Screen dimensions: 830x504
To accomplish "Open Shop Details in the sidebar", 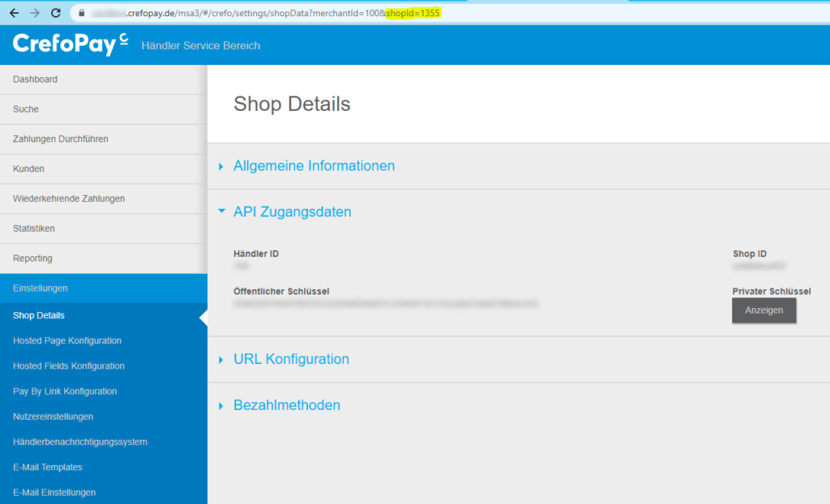I will 37,315.
